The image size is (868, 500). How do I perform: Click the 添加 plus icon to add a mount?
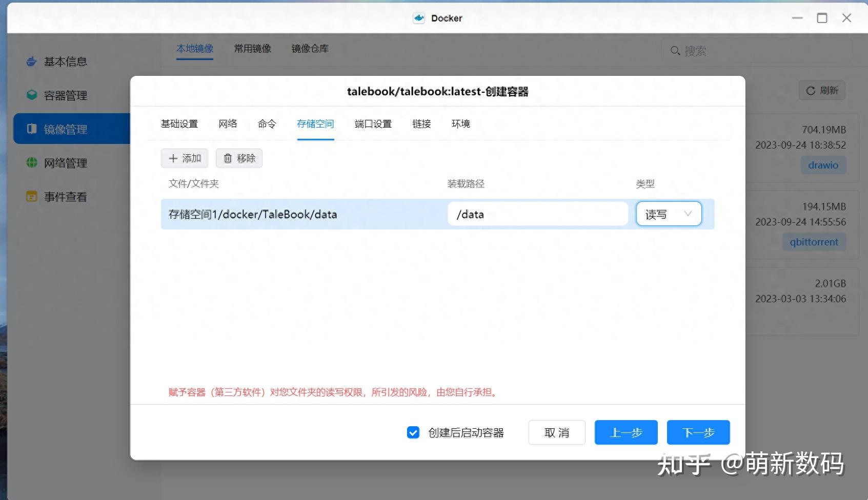pyautogui.click(x=174, y=158)
